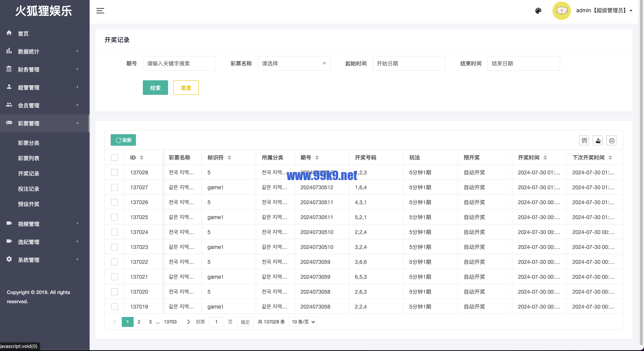Viewport: 644px width, 351px height.
Task: Click the camera icon for 选妃管理
Action: click(9, 241)
